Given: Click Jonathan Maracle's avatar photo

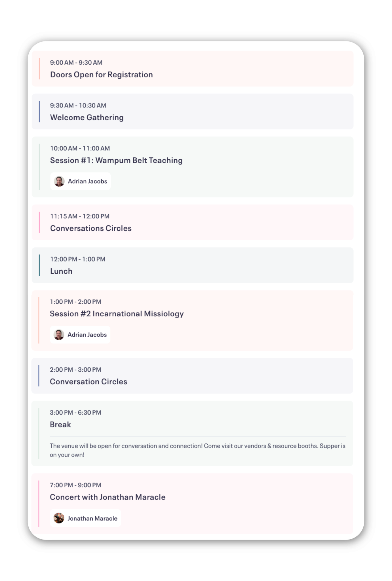Looking at the screenshot, I should 59,518.
